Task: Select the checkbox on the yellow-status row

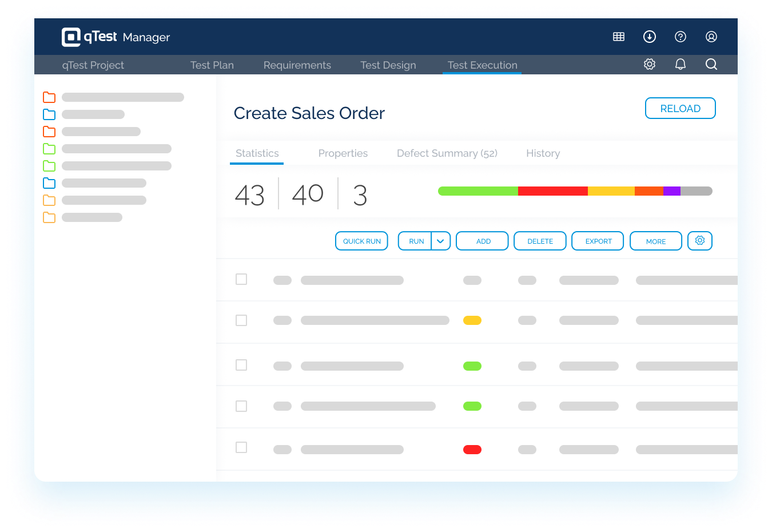Action: point(241,321)
